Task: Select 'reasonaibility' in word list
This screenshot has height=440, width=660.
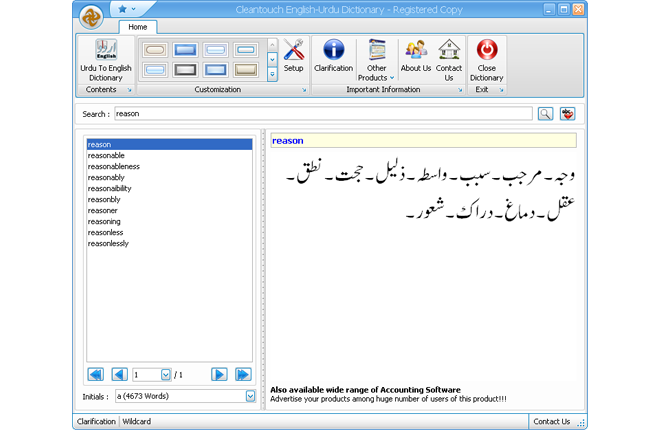Action: [169, 188]
